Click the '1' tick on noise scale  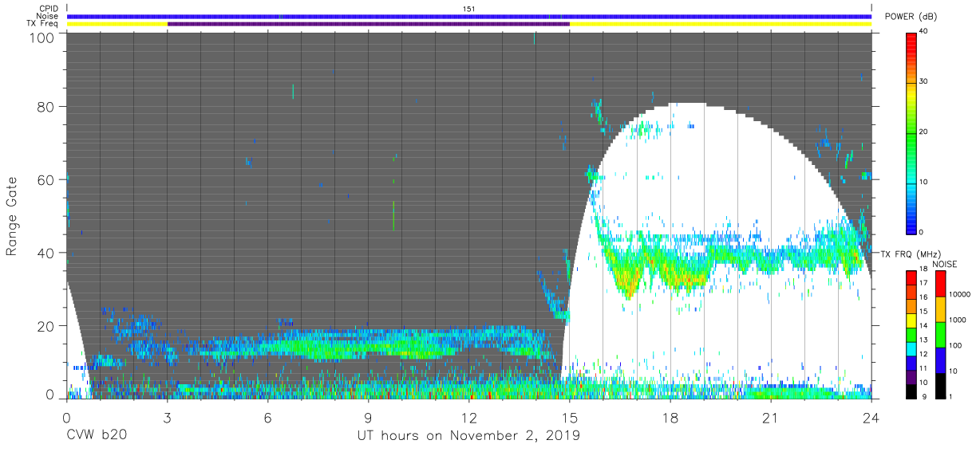950,396
